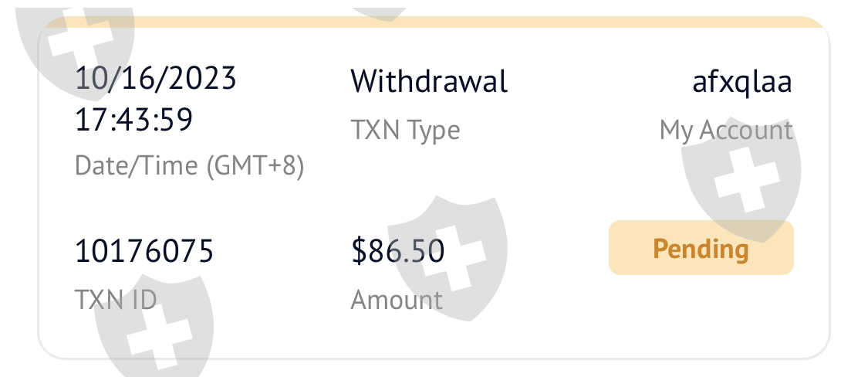Select the afxqlaa account name
The width and height of the screenshot is (868, 377).
742,81
